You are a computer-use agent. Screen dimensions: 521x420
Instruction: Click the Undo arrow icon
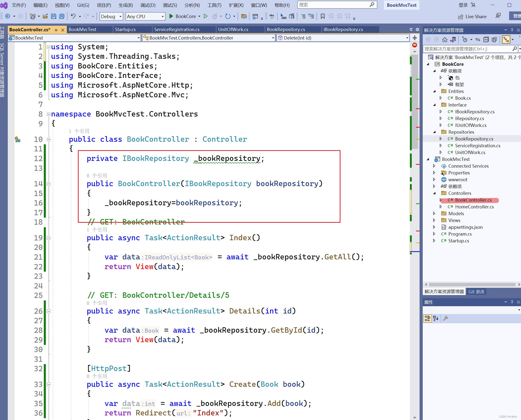tap(73, 16)
